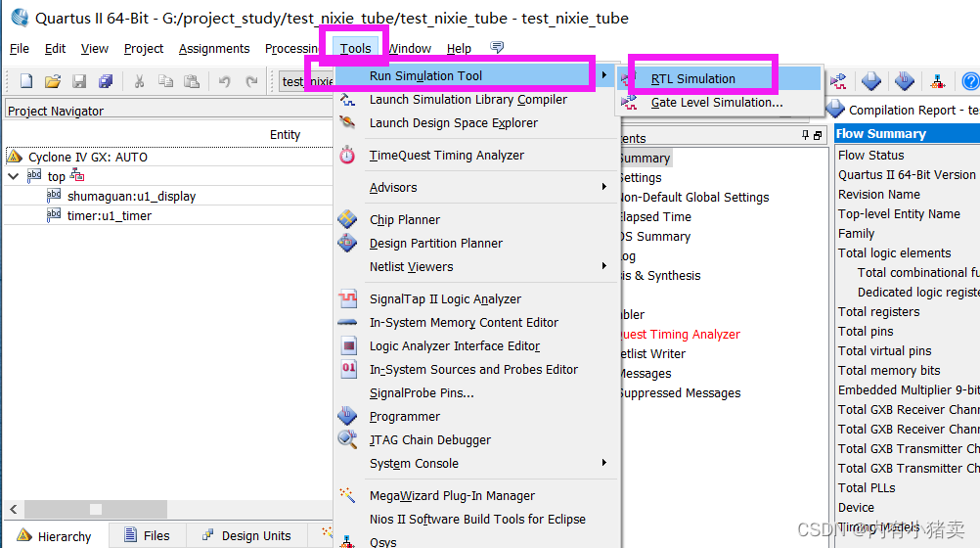Open the Assignments menu
The height and width of the screenshot is (548, 980).
(x=214, y=48)
